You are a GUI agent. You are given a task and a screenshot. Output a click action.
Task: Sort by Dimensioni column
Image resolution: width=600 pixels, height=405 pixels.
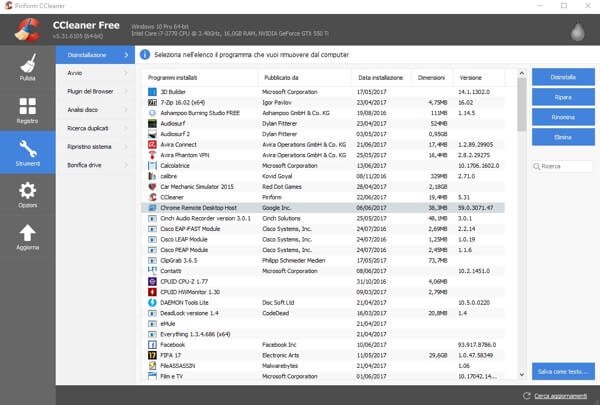pyautogui.click(x=432, y=78)
